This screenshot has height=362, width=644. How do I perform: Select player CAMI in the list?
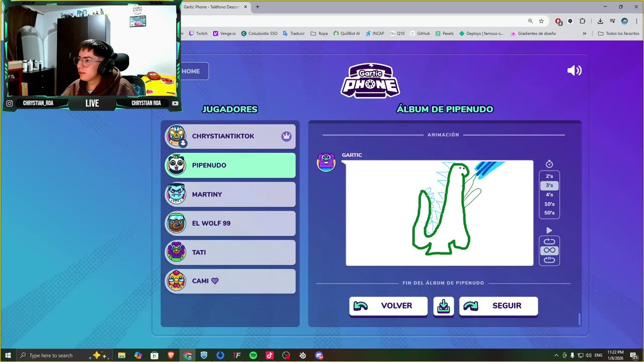point(230,281)
